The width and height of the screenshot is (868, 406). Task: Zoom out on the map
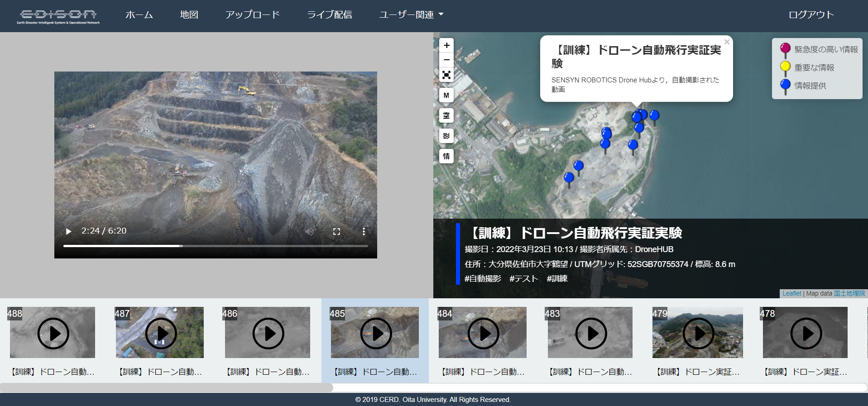pyautogui.click(x=446, y=60)
